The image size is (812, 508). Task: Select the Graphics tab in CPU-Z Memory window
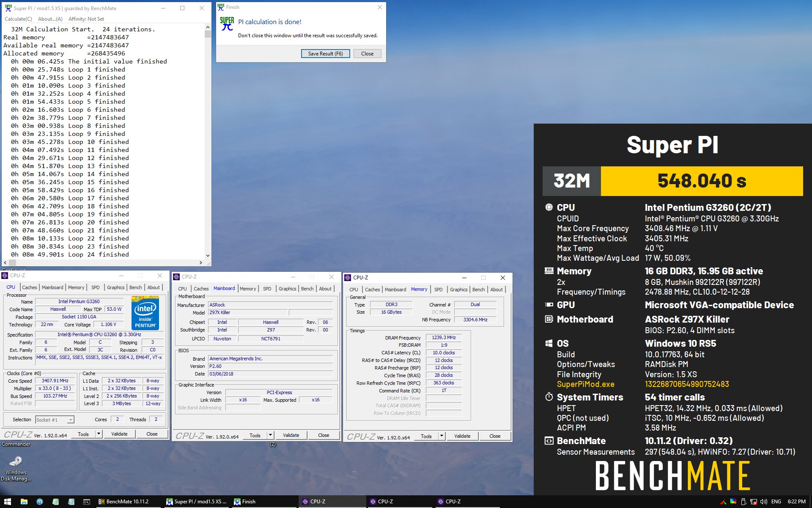(x=458, y=290)
